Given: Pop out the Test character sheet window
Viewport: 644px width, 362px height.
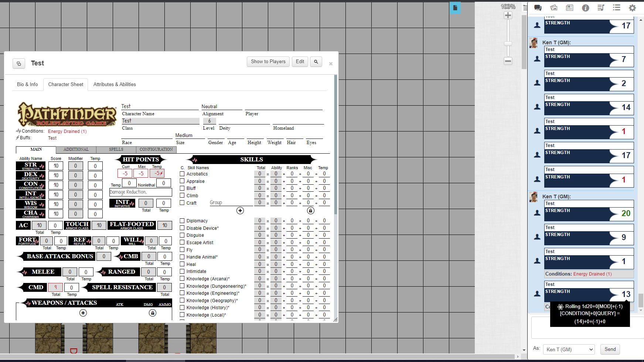Looking at the screenshot, I should [x=19, y=64].
